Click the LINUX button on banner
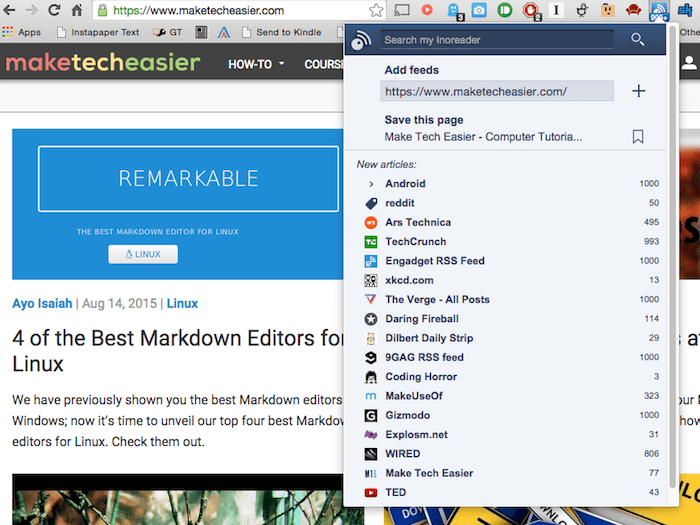The image size is (700, 525). (143, 254)
